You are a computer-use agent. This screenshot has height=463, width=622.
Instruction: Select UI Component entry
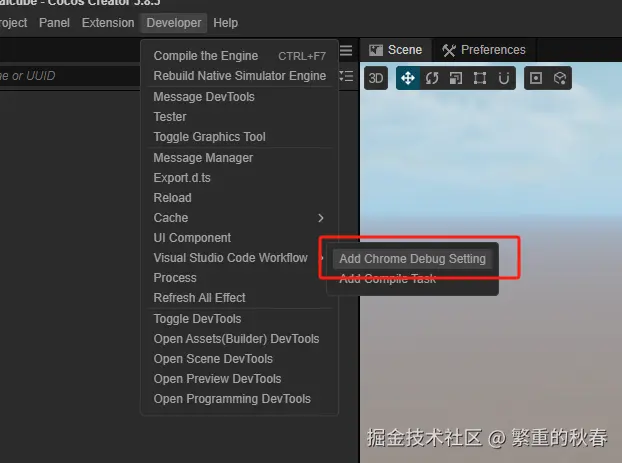click(x=240, y=238)
